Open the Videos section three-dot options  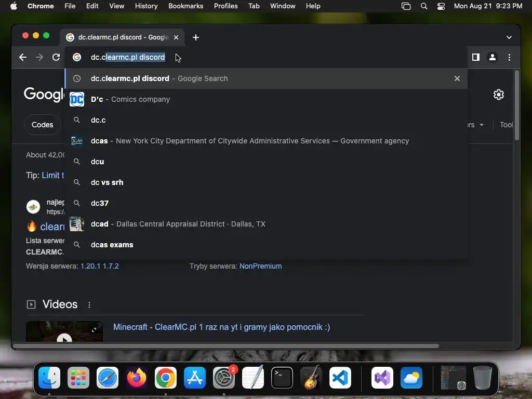click(89, 304)
